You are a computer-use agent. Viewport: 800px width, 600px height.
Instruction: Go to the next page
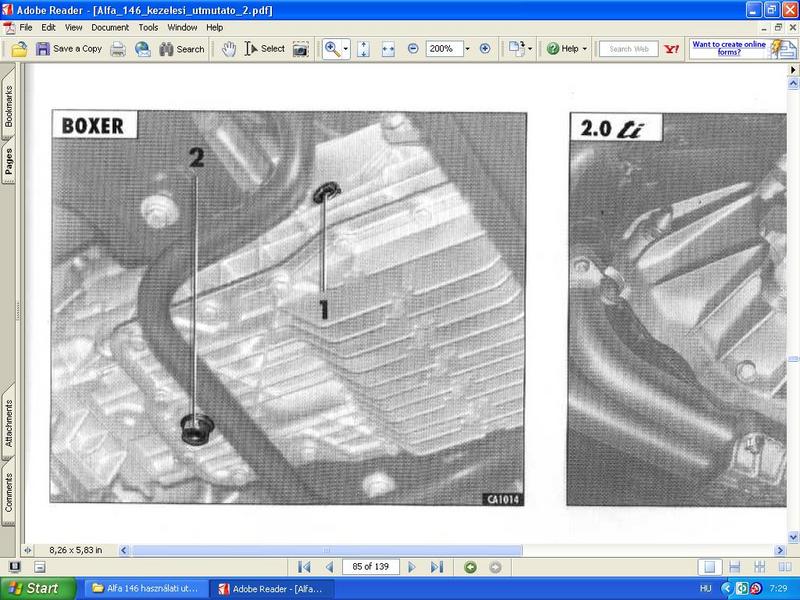(x=412, y=567)
